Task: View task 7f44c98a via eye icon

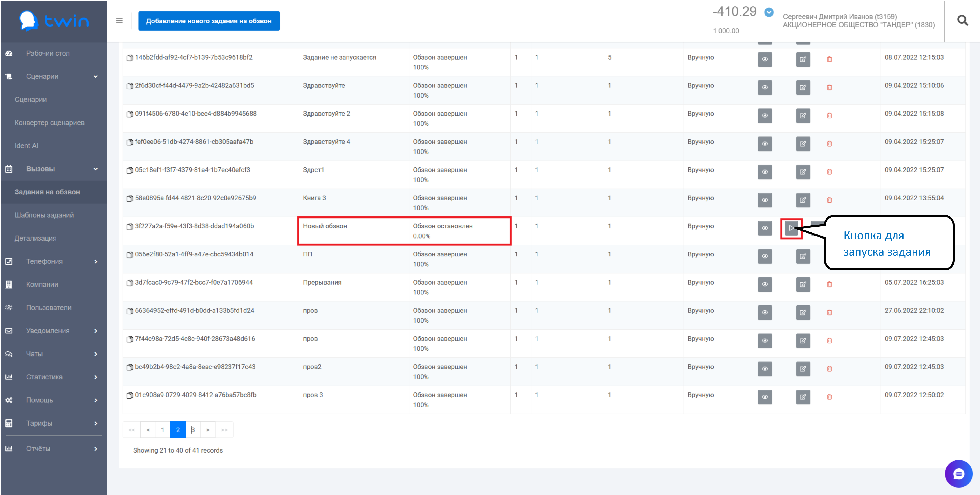Action: coord(765,341)
